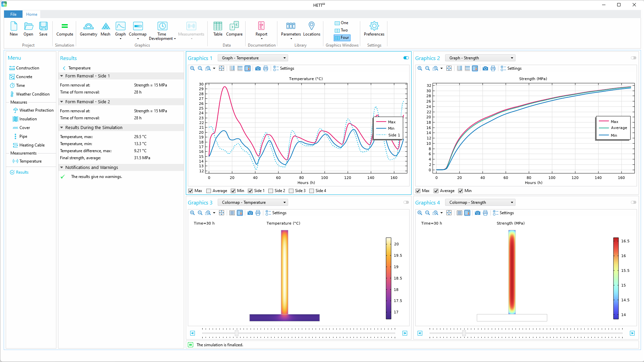Check the Side 2 curve checkbox
The height and width of the screenshot is (362, 644).
[271, 191]
